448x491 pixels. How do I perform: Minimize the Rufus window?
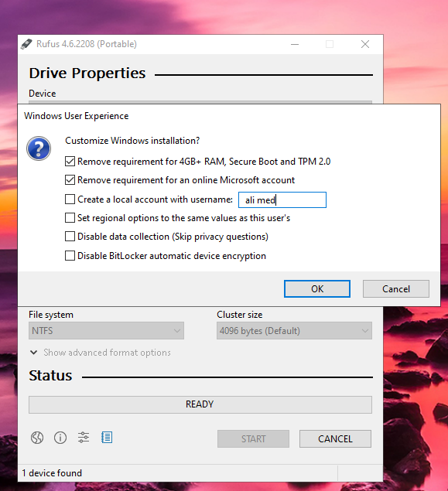coord(295,44)
